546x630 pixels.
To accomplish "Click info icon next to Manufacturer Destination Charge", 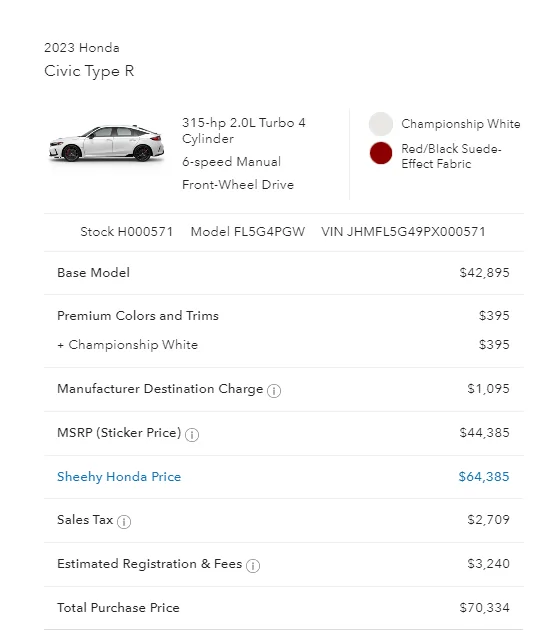I will [274, 391].
